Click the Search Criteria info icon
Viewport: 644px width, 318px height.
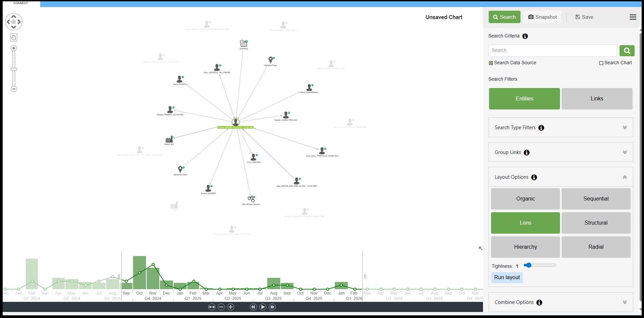pyautogui.click(x=525, y=36)
